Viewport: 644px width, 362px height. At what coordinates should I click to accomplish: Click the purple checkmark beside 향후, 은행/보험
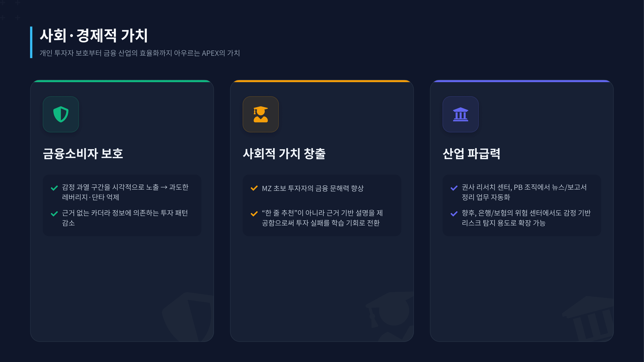click(454, 214)
